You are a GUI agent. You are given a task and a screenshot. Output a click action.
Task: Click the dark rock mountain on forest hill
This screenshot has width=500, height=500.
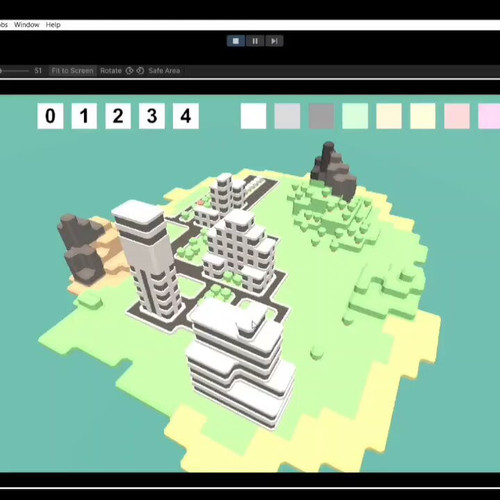point(333,172)
